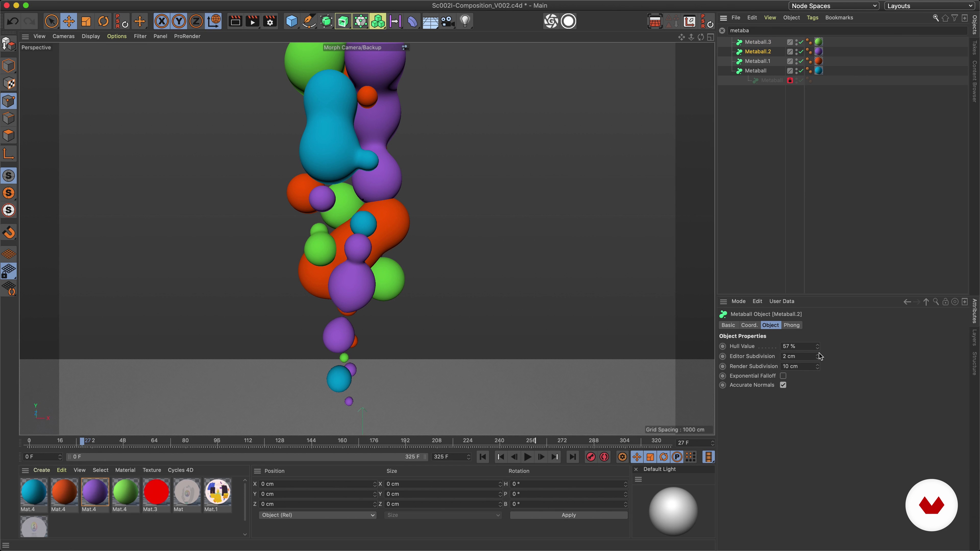The image size is (980, 551).
Task: Click the Locked Workplane icon
Action: [x=9, y=271]
